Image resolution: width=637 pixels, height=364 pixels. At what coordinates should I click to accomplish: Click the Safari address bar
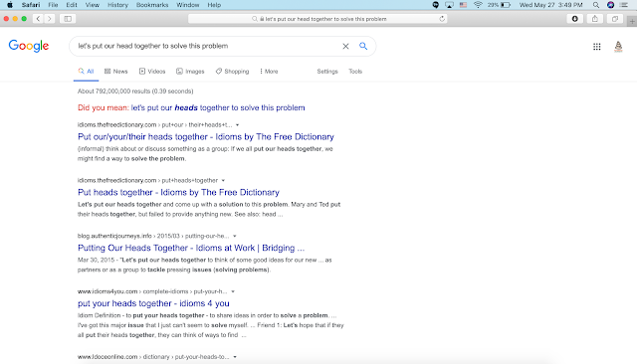click(318, 19)
